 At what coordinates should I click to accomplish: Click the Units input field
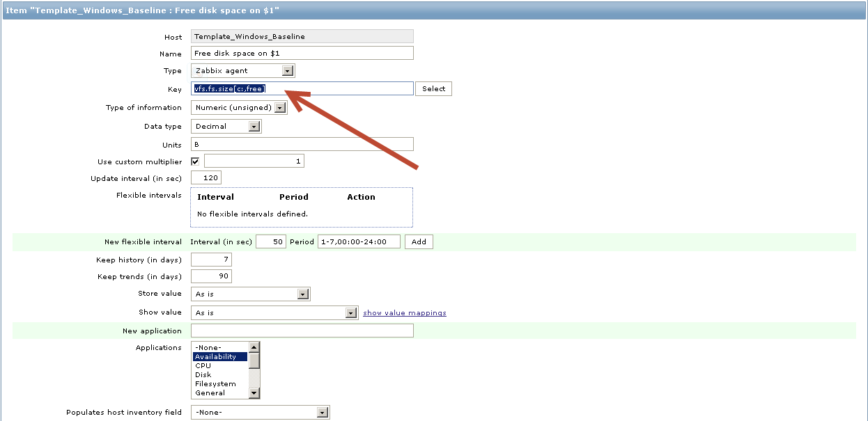[302, 144]
